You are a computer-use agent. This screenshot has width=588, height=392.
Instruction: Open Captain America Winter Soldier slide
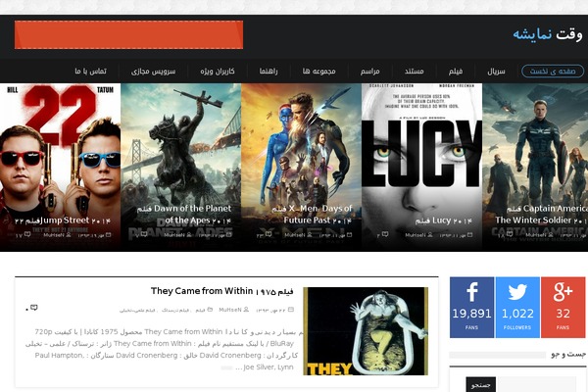tap(535, 168)
